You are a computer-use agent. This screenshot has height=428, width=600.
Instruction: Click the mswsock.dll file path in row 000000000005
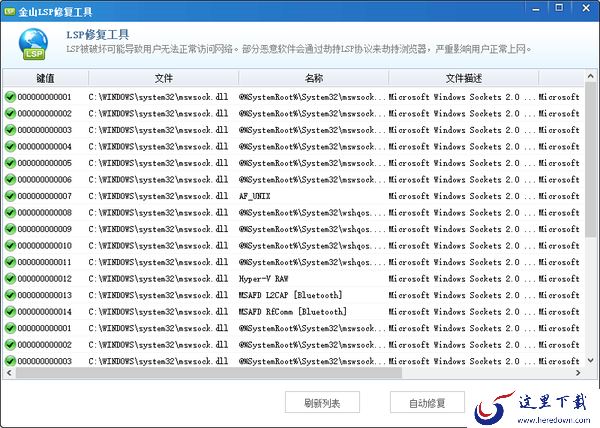click(158, 163)
